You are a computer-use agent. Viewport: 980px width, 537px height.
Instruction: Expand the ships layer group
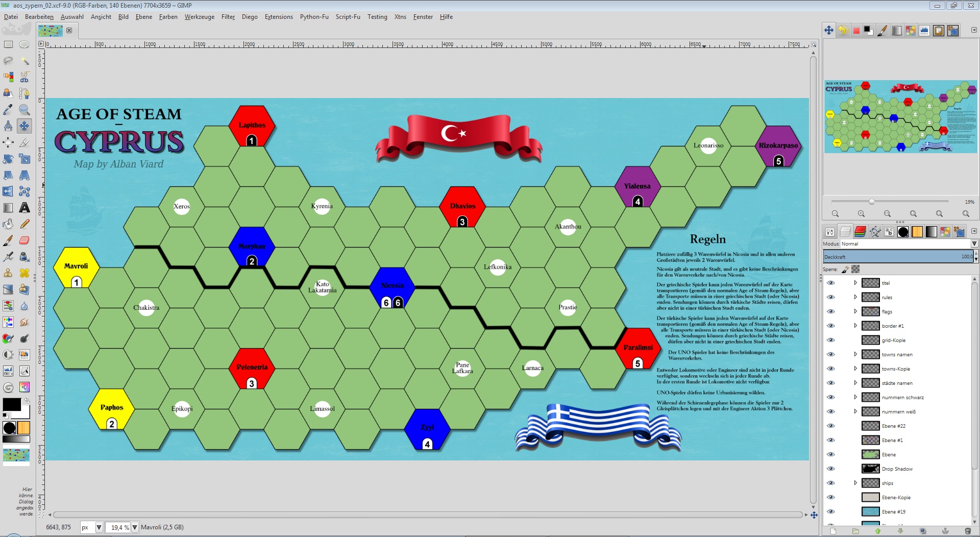tap(855, 483)
